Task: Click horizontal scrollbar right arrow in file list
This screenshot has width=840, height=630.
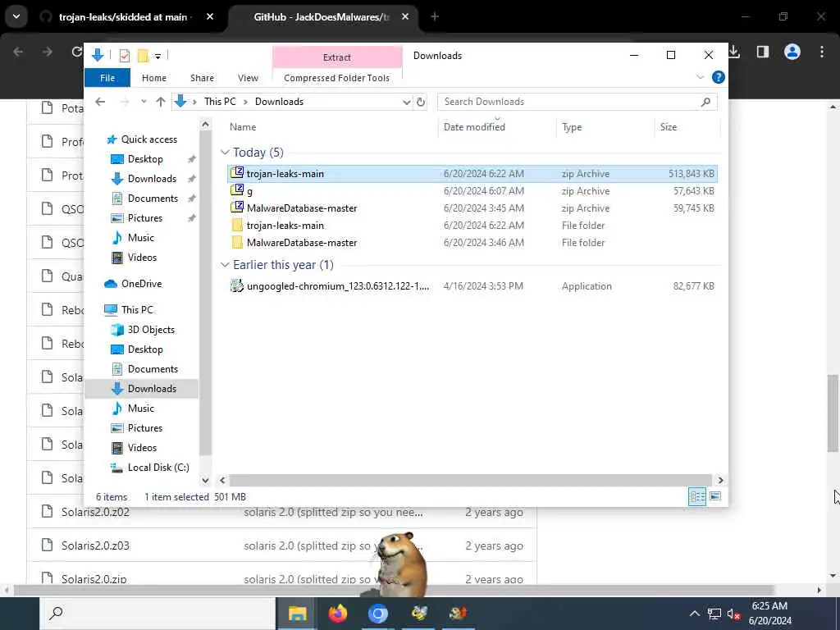Action: 720,480
